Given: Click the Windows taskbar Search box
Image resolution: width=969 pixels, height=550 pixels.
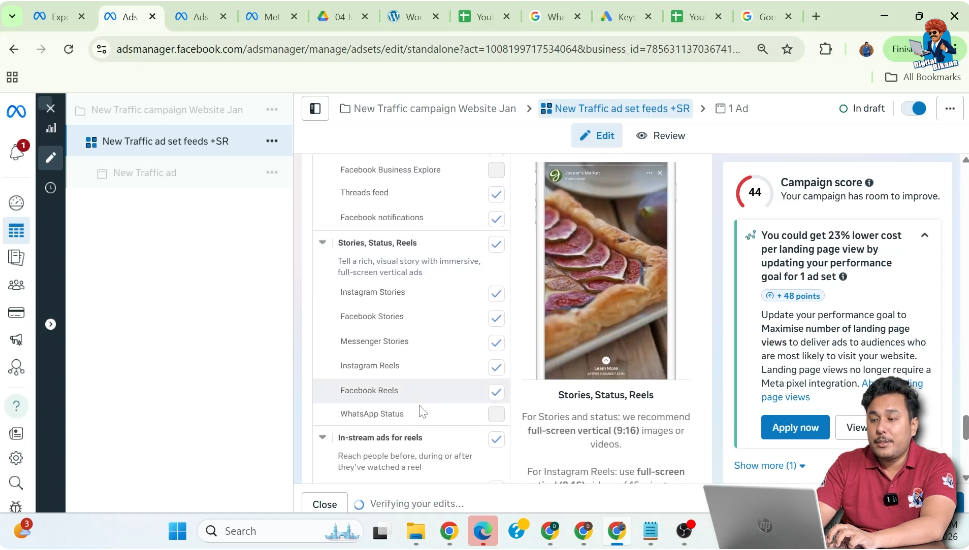Looking at the screenshot, I should [x=280, y=531].
